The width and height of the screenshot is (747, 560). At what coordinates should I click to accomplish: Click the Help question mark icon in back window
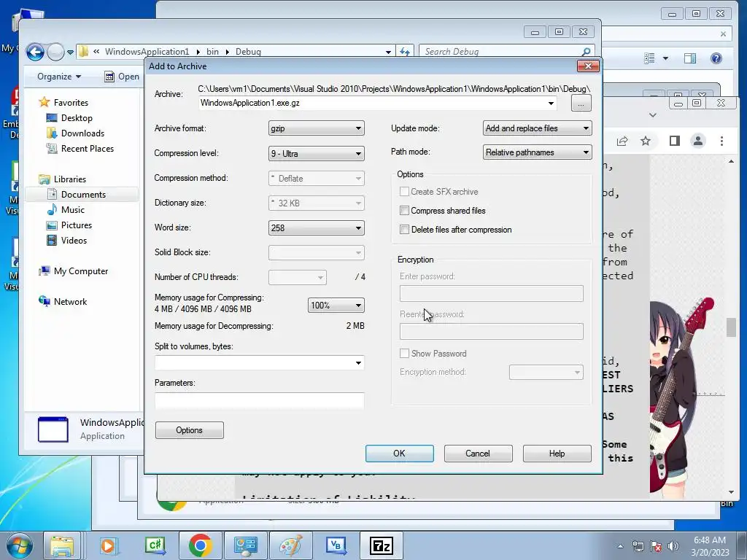(x=716, y=58)
